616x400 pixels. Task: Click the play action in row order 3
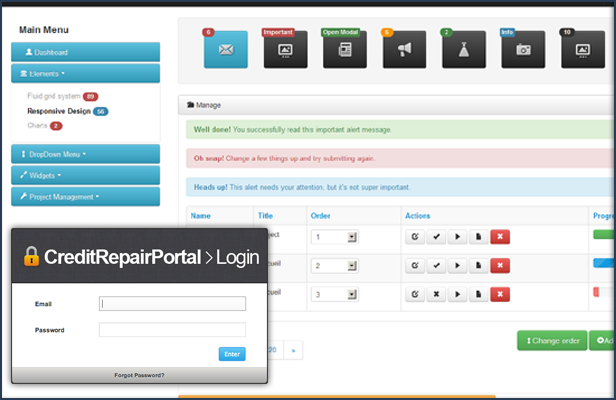[x=457, y=294]
